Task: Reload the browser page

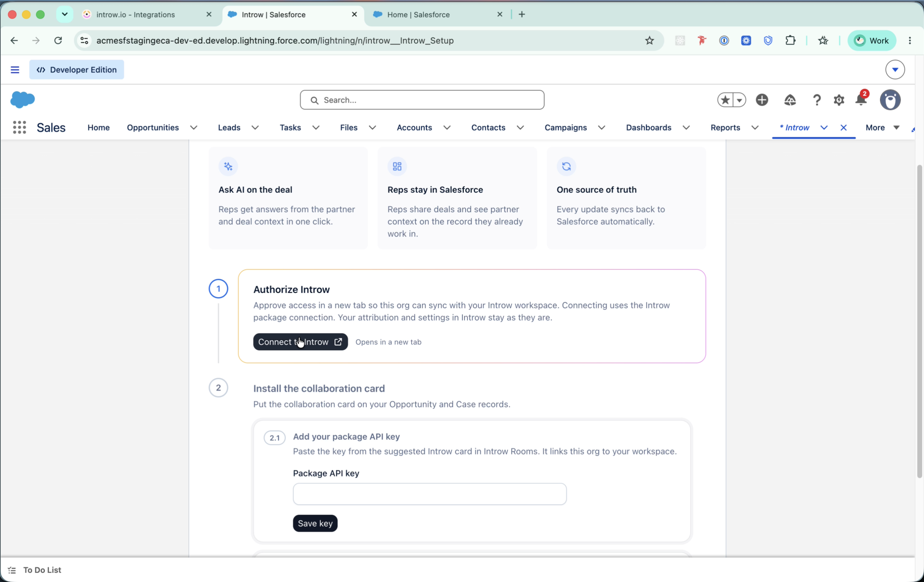Action: pos(58,40)
